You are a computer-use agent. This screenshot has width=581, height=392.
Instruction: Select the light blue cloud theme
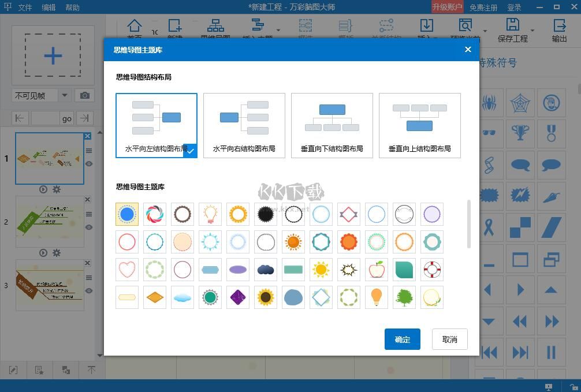[x=183, y=297]
